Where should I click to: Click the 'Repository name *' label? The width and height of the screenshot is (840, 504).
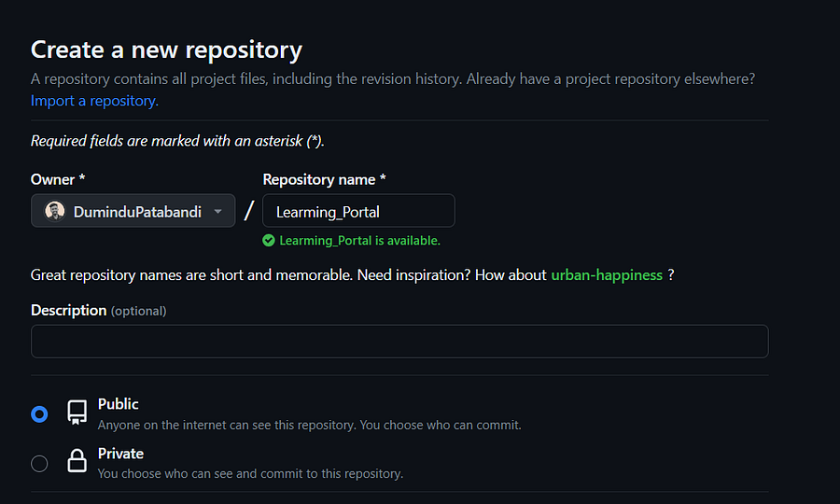point(324,179)
